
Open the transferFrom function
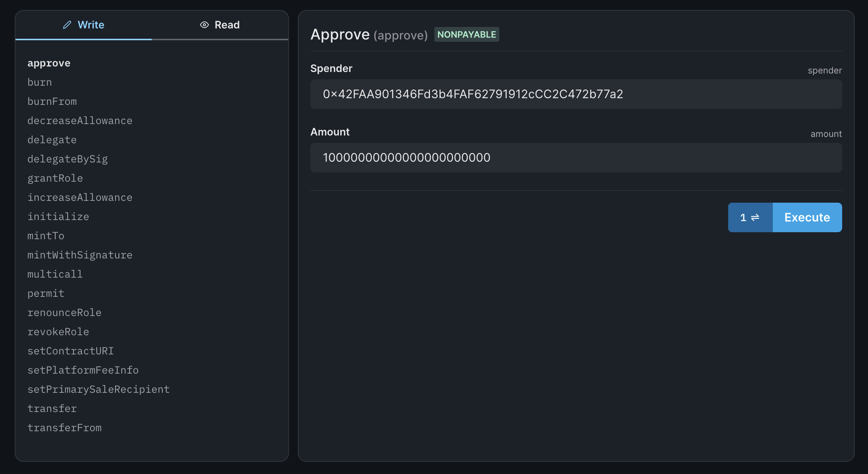65,427
